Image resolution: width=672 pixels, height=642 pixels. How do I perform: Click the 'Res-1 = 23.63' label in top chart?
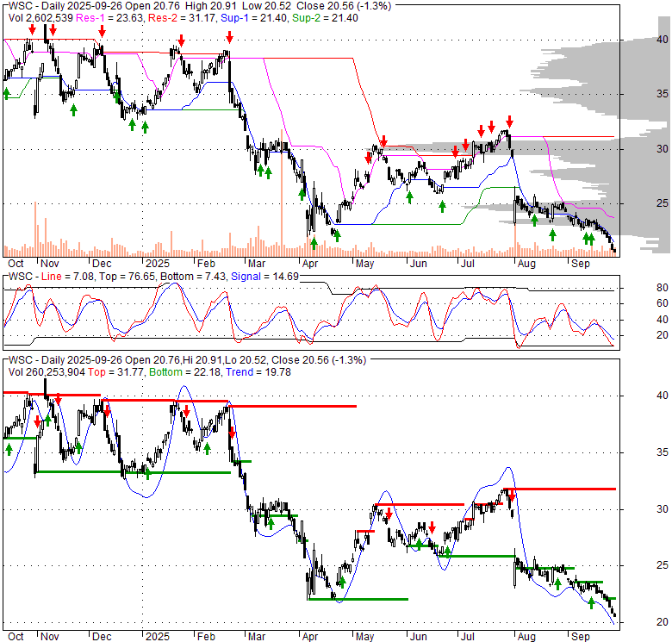[x=109, y=18]
